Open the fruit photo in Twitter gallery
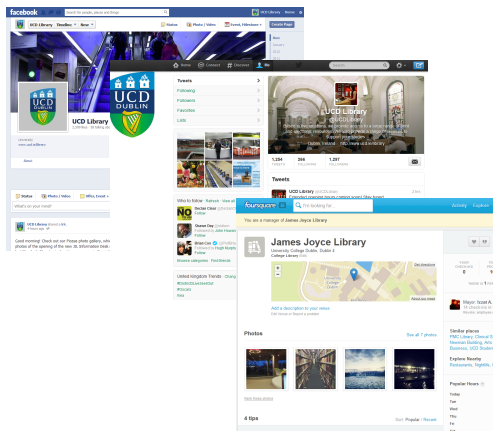Viewport: 499px width, 448px height. pos(191,174)
